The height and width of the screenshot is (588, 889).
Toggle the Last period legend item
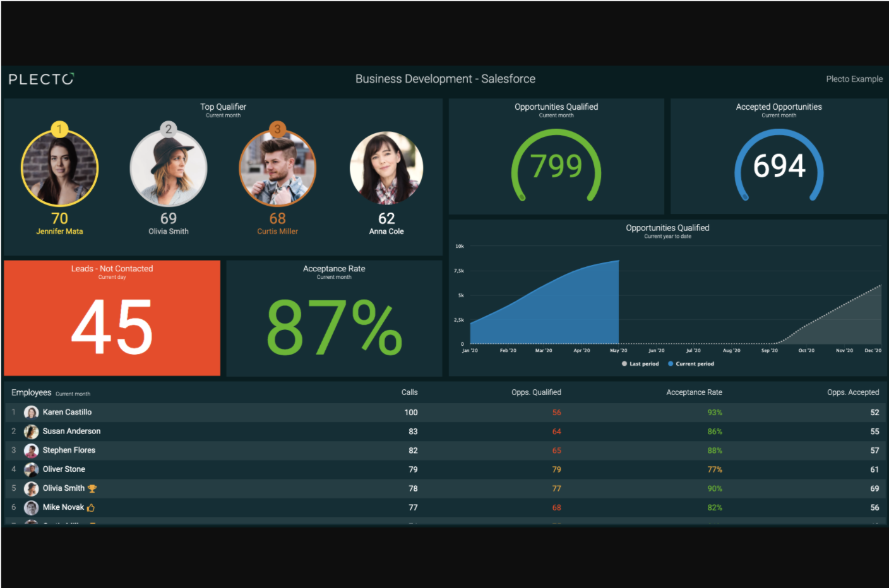pos(640,364)
